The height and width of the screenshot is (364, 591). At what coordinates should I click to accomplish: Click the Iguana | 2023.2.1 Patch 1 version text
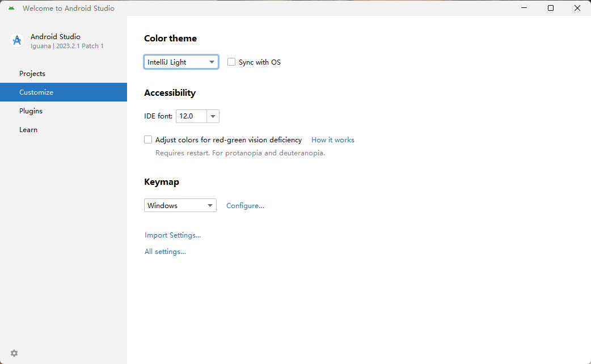pyautogui.click(x=67, y=46)
